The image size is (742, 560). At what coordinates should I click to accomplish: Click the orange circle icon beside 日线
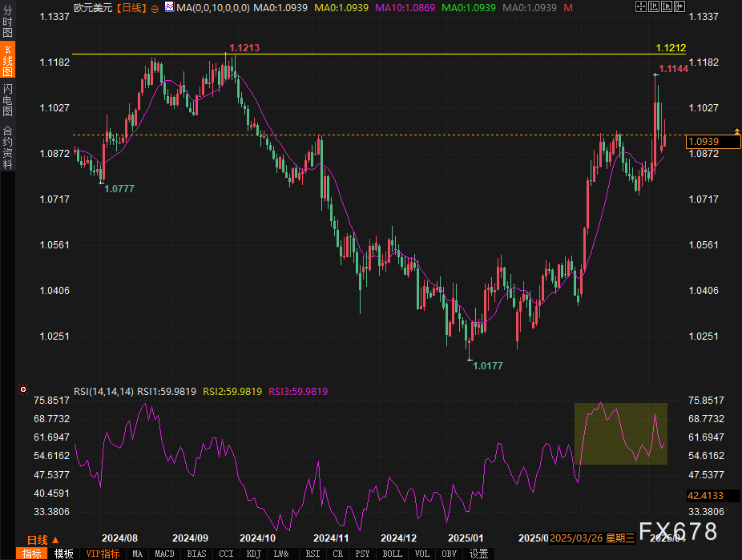tap(155, 8)
